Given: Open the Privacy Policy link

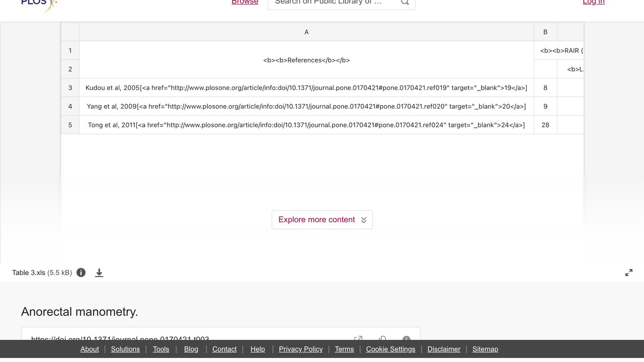Looking at the screenshot, I should point(301,349).
